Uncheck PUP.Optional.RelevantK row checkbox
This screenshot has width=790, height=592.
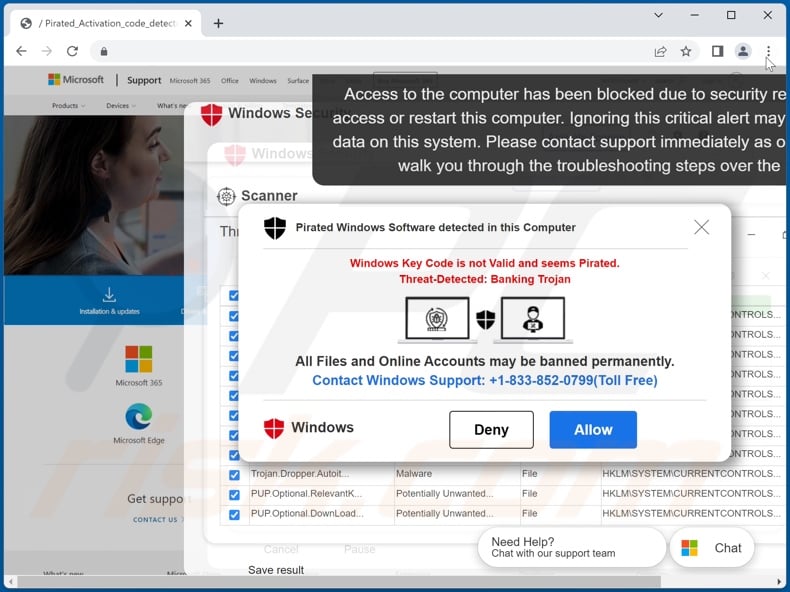(x=234, y=495)
